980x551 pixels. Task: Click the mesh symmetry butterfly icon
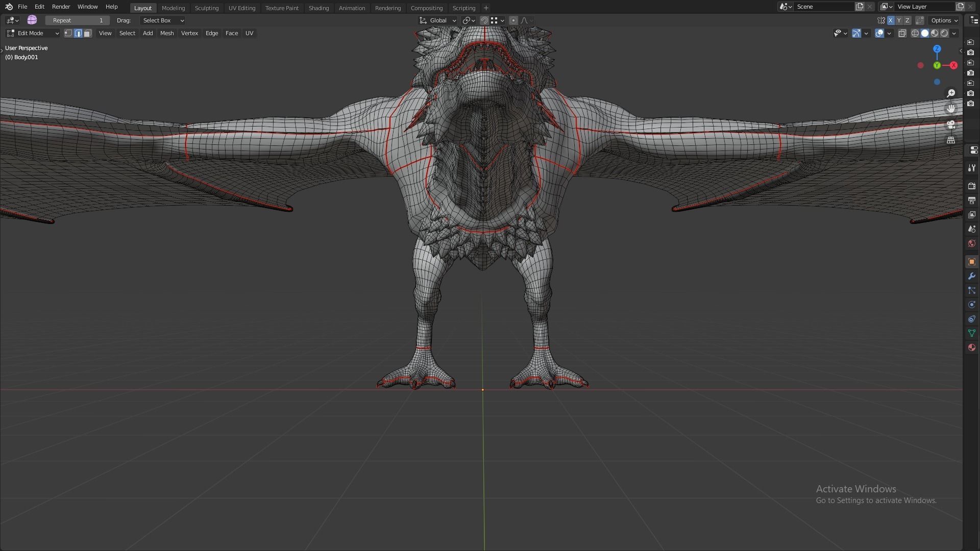(x=881, y=20)
